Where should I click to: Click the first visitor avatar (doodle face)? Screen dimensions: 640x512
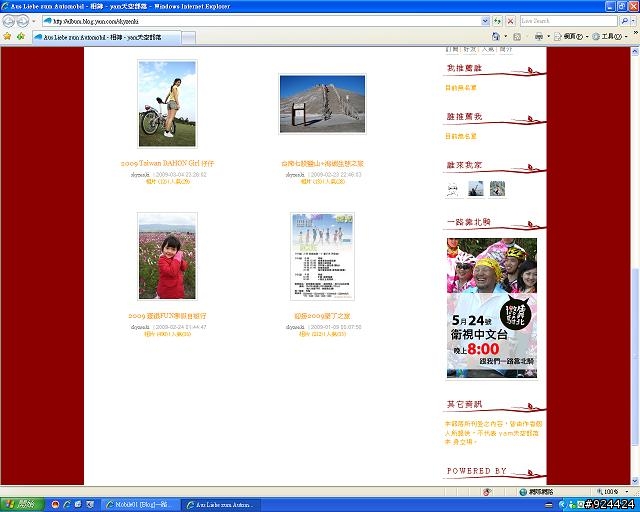point(454,189)
